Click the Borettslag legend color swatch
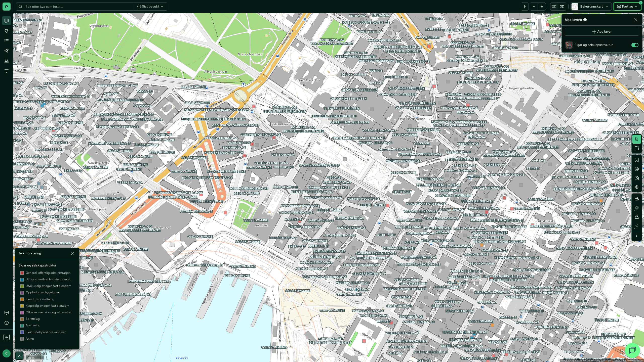644x362 pixels. 22,319
